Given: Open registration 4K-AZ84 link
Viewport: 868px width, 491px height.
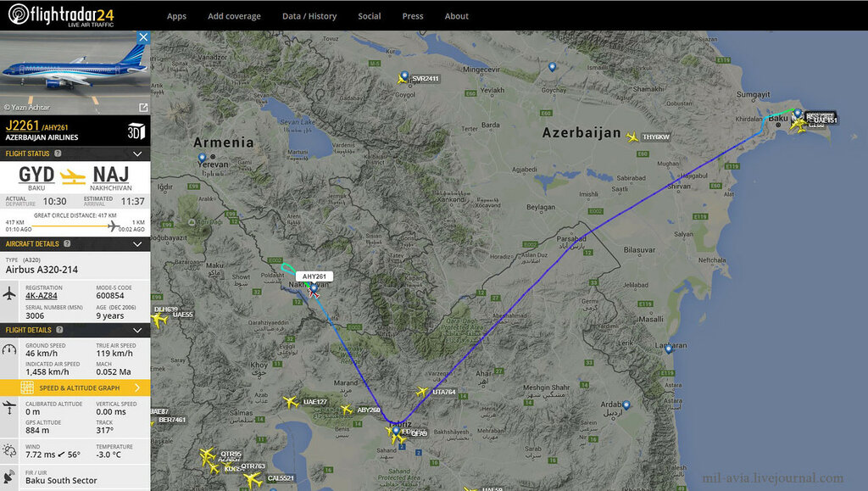Looking at the screenshot, I should 41,296.
